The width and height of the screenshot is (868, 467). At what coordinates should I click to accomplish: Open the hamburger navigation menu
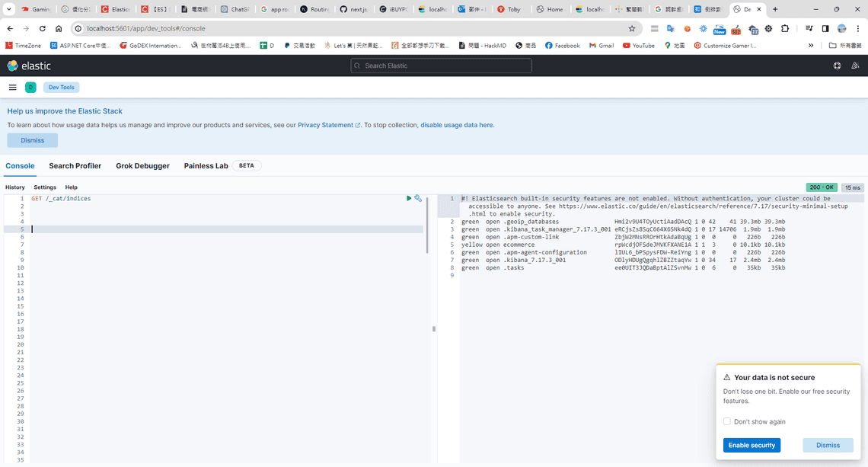(12, 88)
